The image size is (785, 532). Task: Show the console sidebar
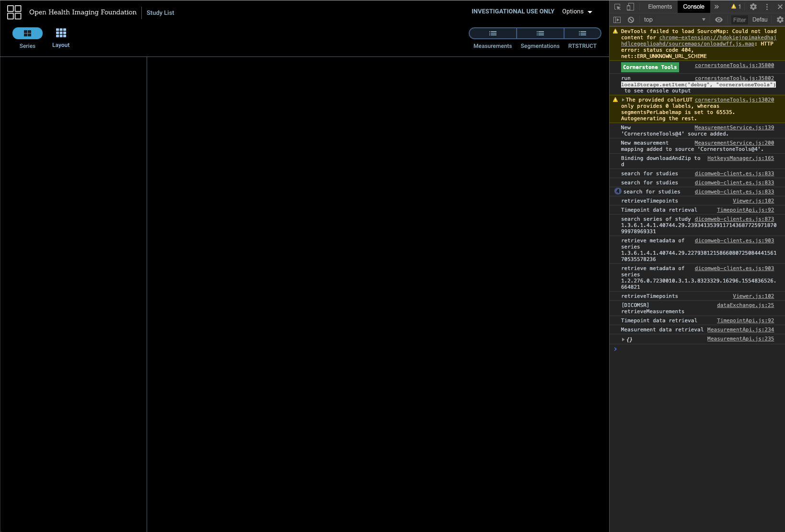click(x=617, y=20)
